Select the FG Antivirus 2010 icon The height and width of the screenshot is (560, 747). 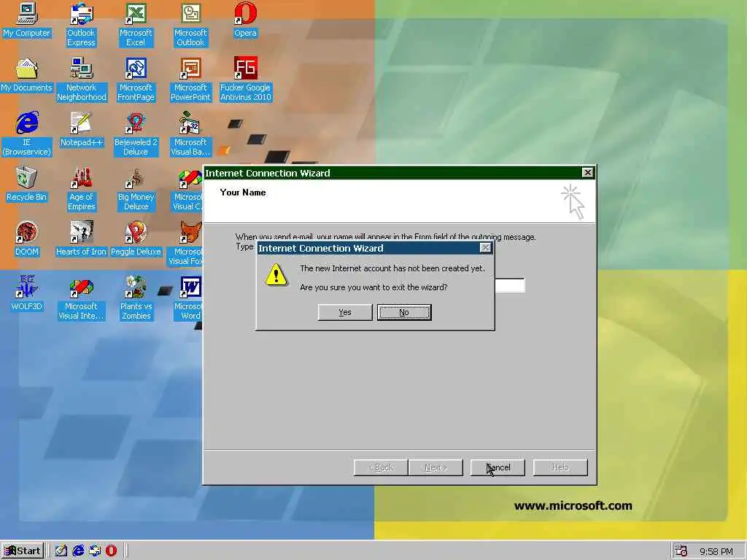(x=245, y=79)
